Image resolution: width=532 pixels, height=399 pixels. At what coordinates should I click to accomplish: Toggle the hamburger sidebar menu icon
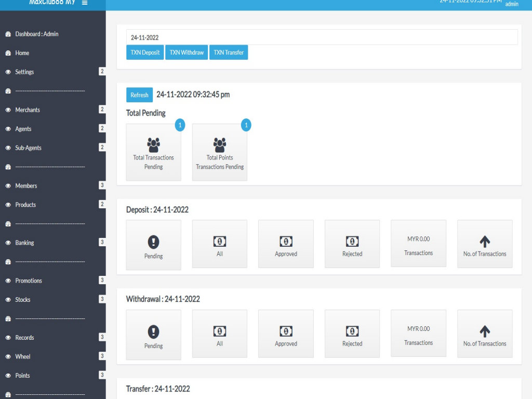click(x=85, y=3)
